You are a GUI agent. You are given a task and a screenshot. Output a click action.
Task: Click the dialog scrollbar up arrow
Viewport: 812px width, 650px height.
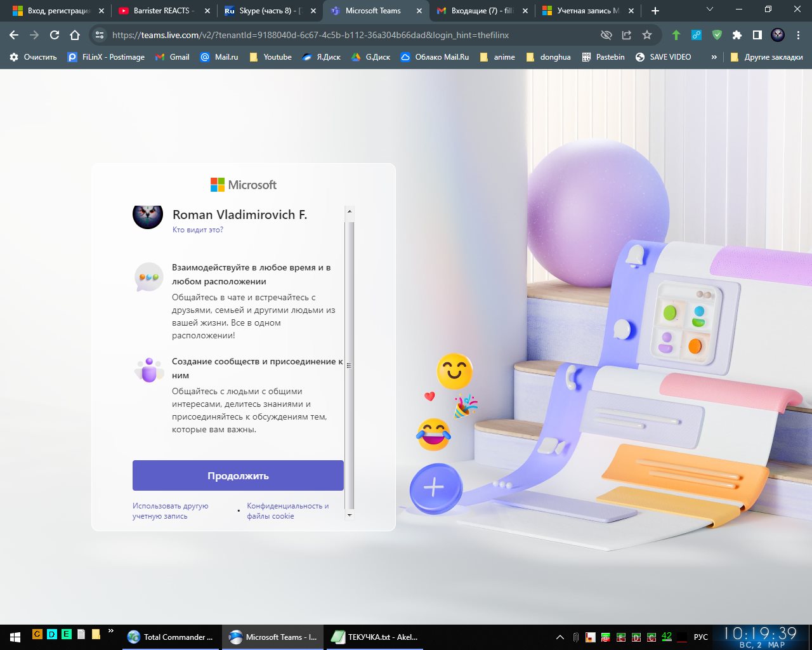[x=349, y=211]
